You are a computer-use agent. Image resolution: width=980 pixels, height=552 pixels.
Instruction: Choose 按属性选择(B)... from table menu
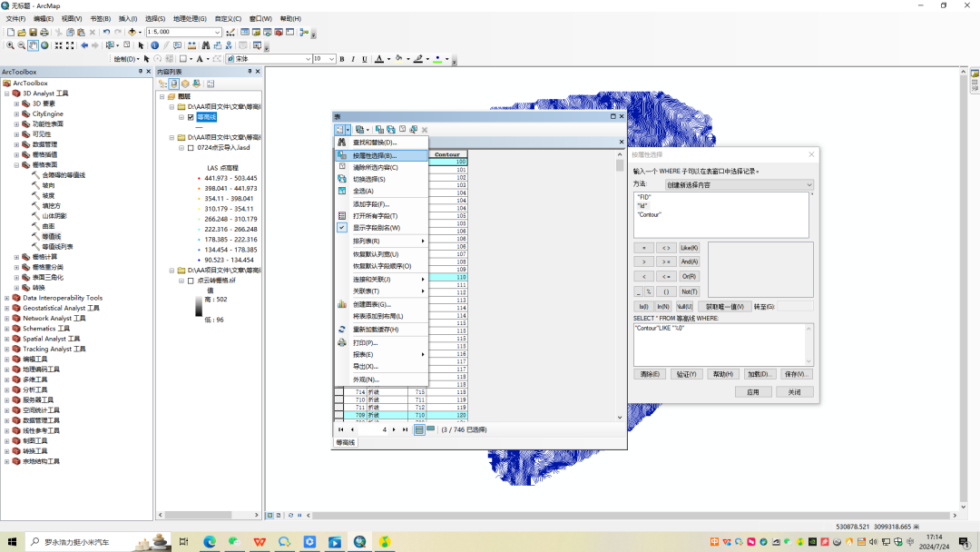coord(381,155)
